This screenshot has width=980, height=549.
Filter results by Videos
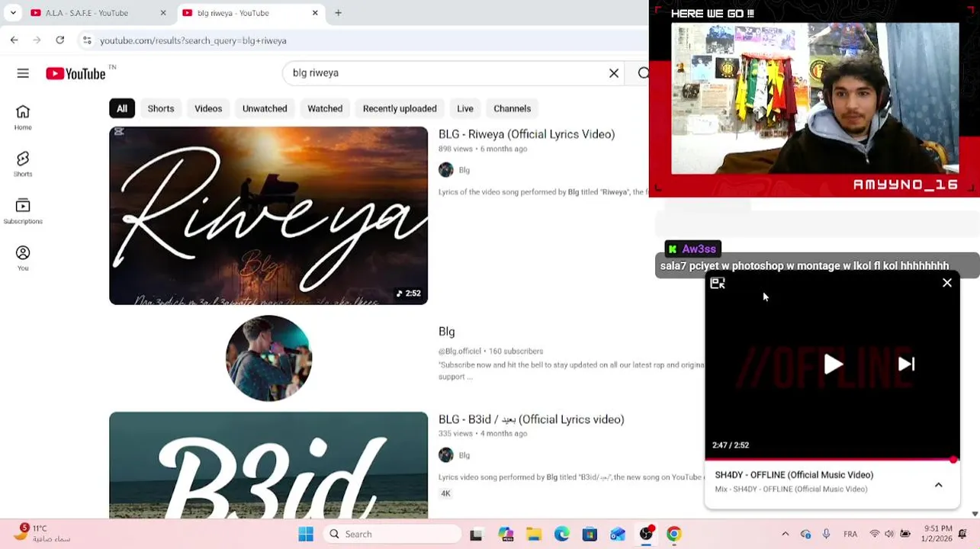(x=208, y=108)
